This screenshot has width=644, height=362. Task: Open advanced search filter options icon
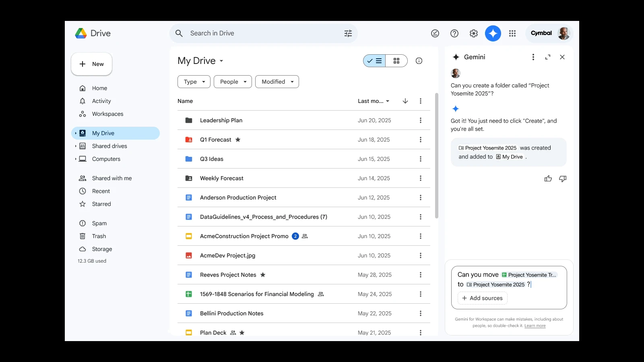348,33
